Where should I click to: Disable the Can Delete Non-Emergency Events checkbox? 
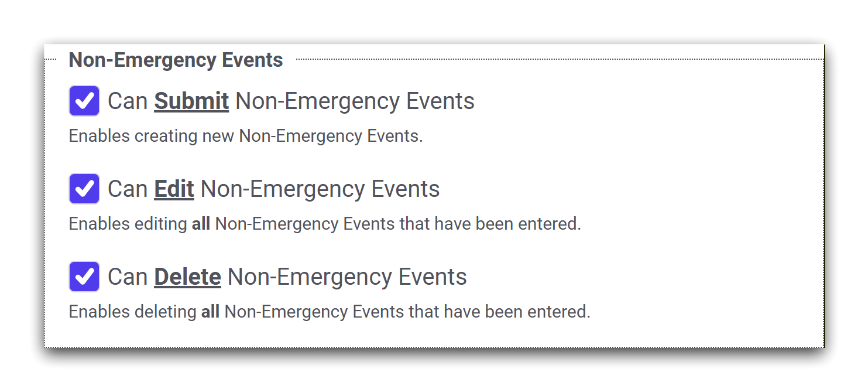pyautogui.click(x=84, y=277)
